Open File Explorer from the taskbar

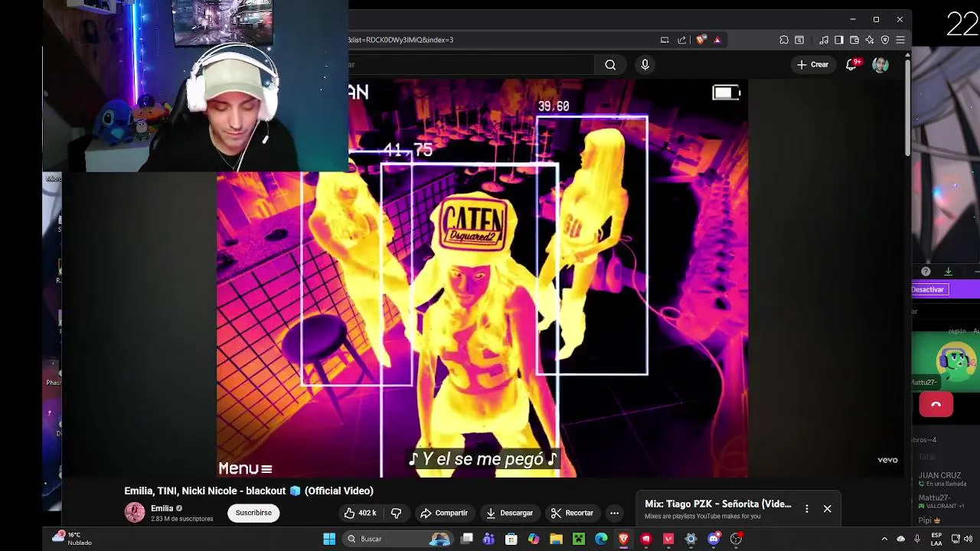point(556,539)
